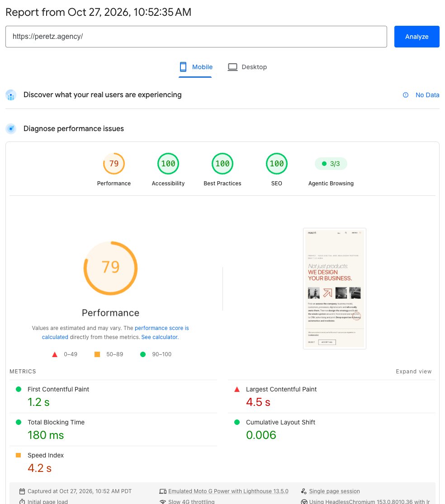Viewport: 445px width, 504px height.
Task: Click First Contentful Paint green status icon
Action: click(19, 389)
